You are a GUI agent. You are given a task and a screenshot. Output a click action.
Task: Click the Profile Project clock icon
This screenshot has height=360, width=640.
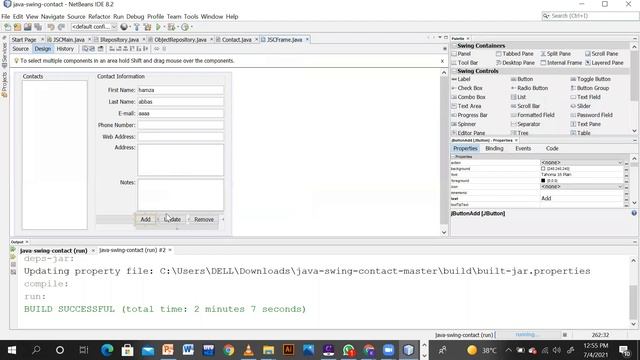(185, 27)
